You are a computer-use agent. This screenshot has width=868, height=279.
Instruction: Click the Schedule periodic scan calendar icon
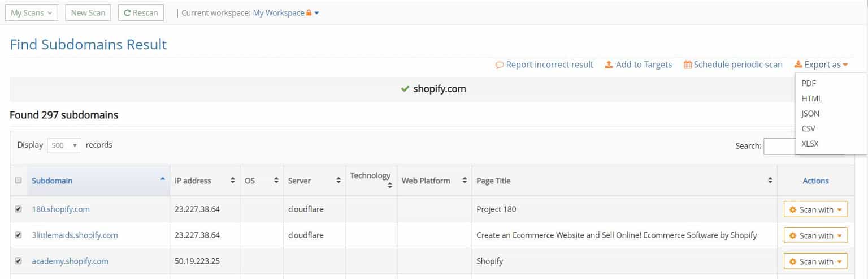687,65
